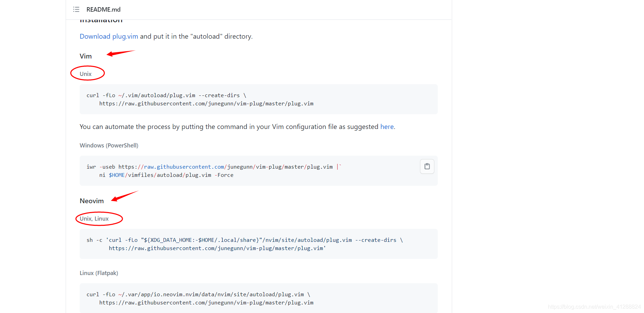Follow the 'here' link about automating

387,127
